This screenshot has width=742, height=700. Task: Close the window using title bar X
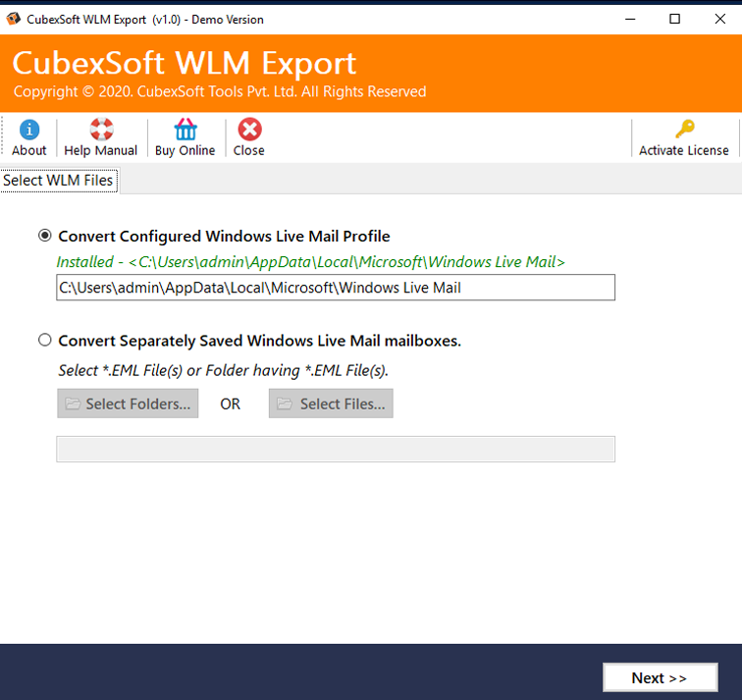719,19
